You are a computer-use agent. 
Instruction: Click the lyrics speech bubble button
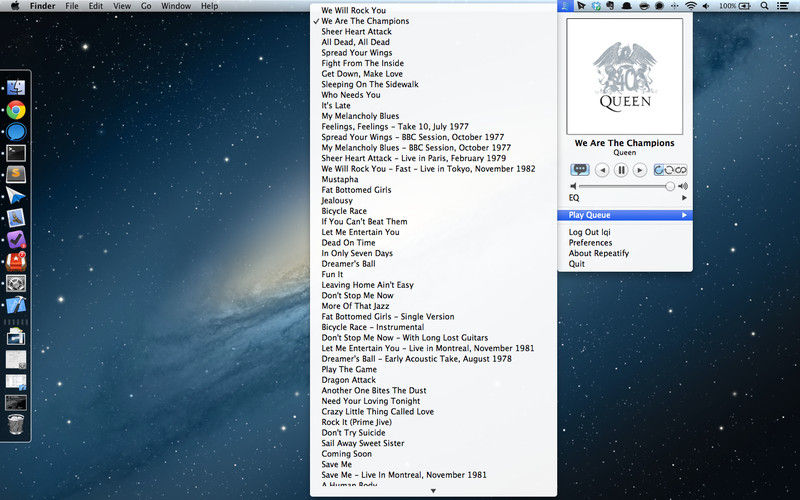580,170
